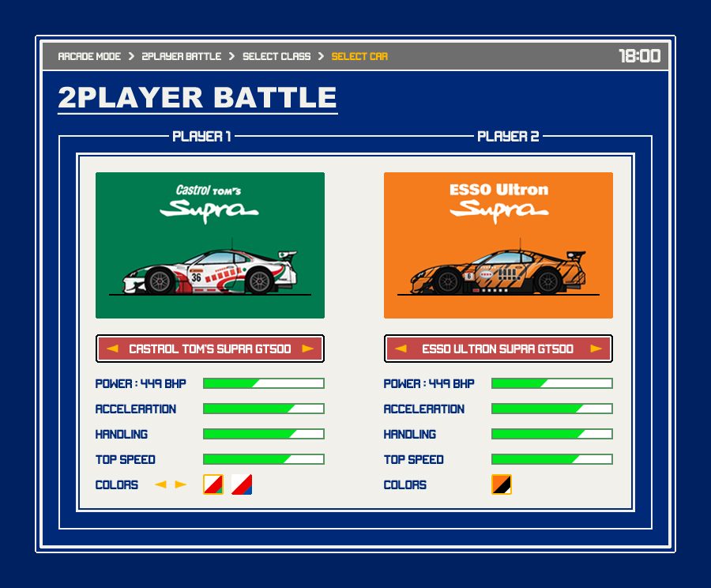Click Player 2 ACCELERATION label
This screenshot has width=711, height=588.
[424, 409]
